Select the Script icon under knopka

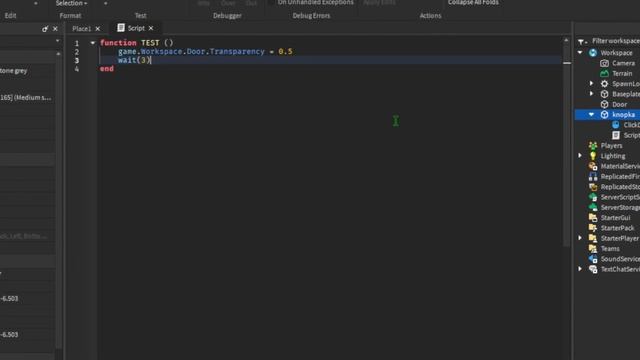616,135
